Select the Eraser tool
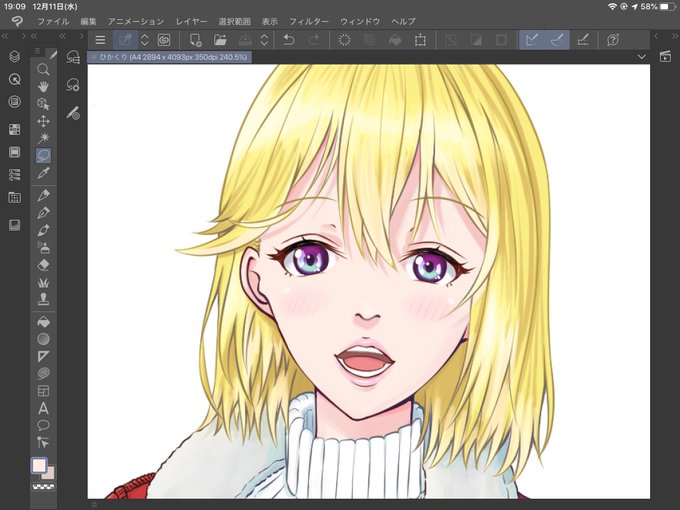This screenshot has width=680, height=510. click(43, 265)
